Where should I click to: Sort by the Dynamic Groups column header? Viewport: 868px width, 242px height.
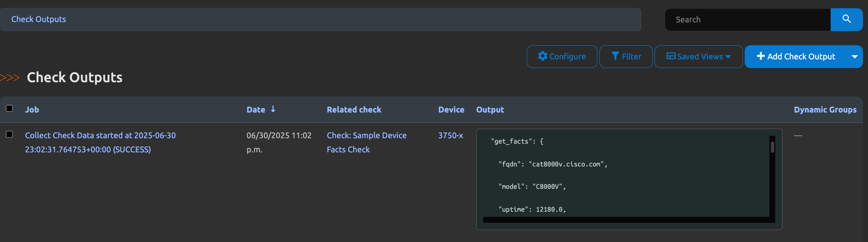pos(825,110)
